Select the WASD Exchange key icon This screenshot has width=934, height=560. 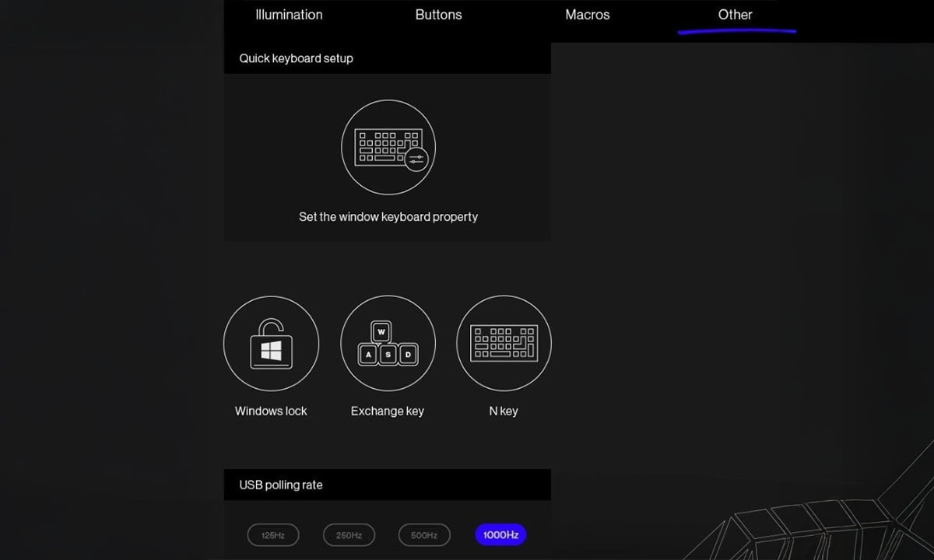pyautogui.click(x=388, y=343)
